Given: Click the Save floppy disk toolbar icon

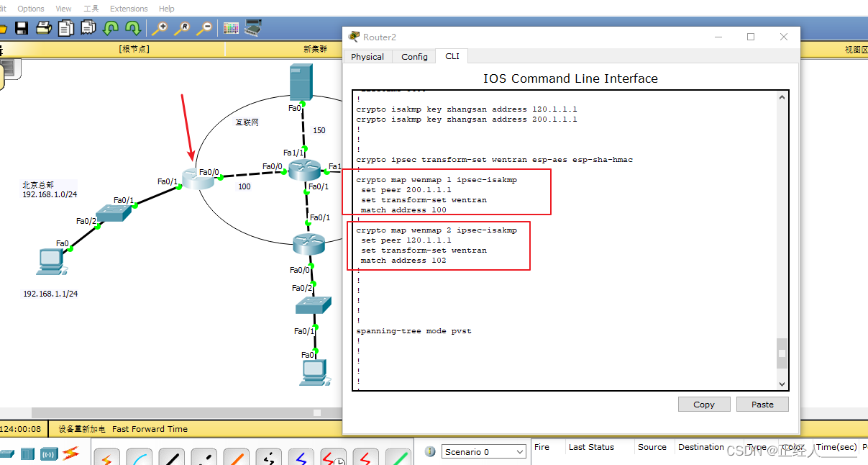Looking at the screenshot, I should click(x=22, y=28).
